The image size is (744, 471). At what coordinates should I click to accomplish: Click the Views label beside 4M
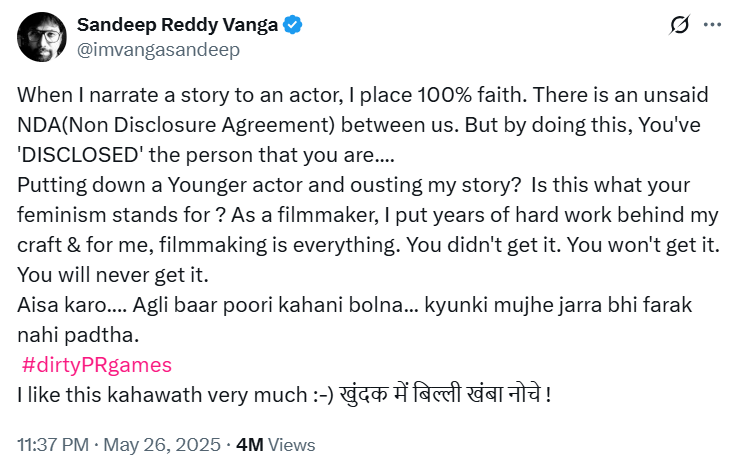(291, 445)
